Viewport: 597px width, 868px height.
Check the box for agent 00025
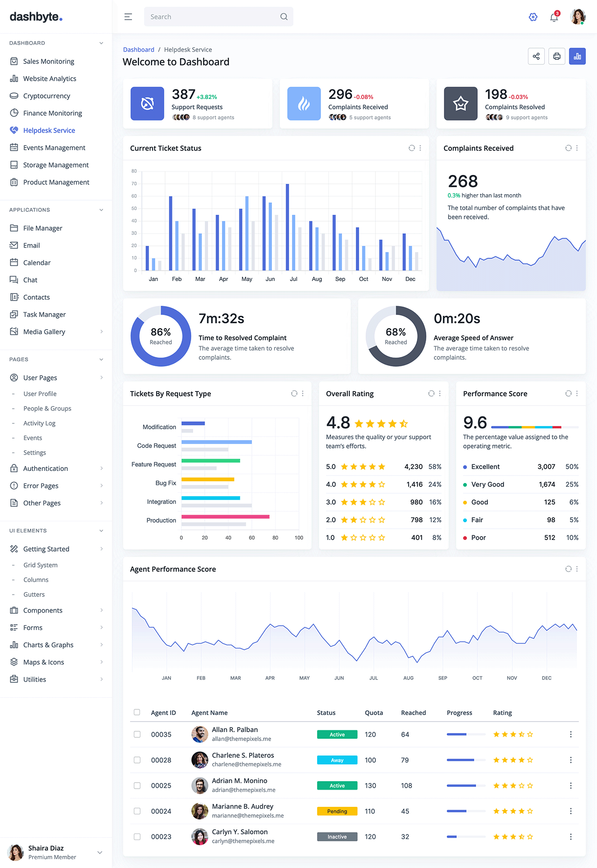coord(137,785)
